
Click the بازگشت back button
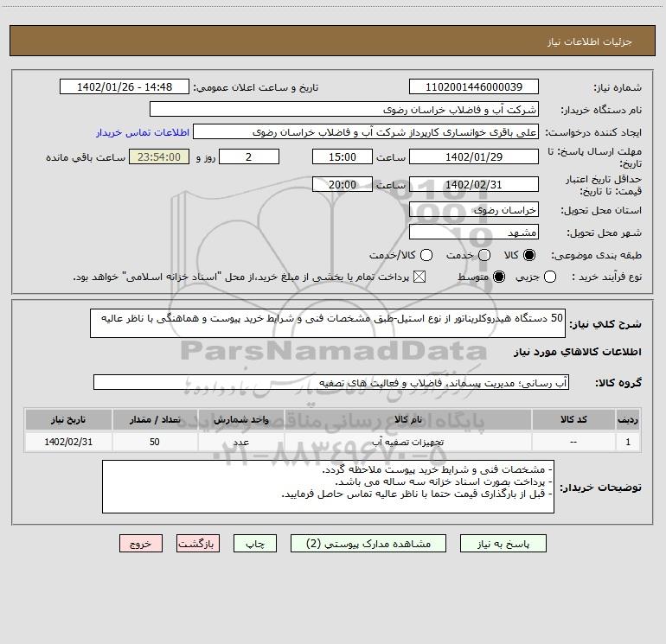point(198,544)
